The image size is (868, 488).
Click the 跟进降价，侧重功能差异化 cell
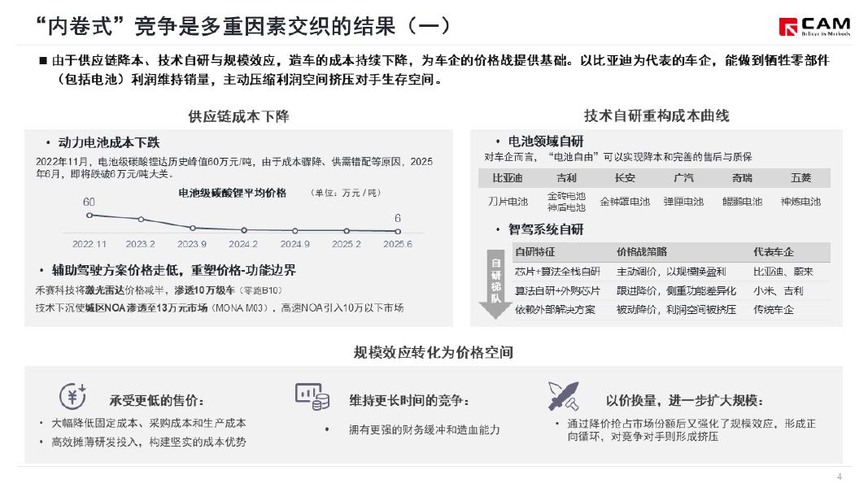pyautogui.click(x=677, y=291)
